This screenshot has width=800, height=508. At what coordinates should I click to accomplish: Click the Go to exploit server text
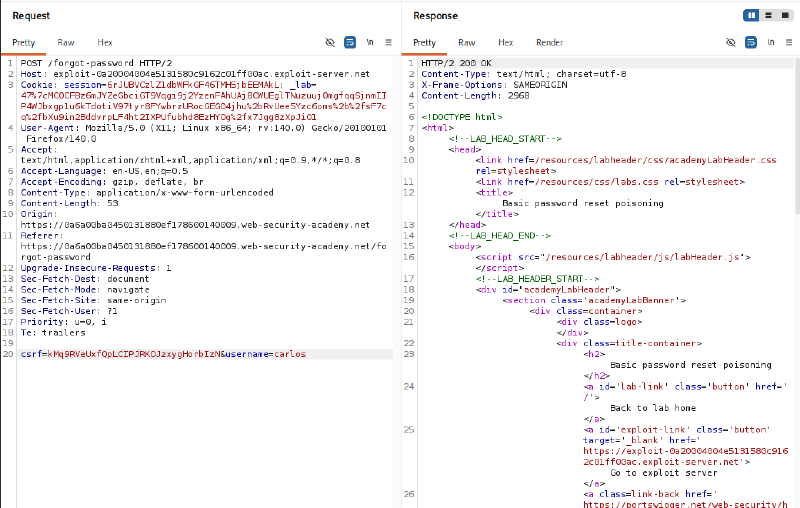pos(664,473)
